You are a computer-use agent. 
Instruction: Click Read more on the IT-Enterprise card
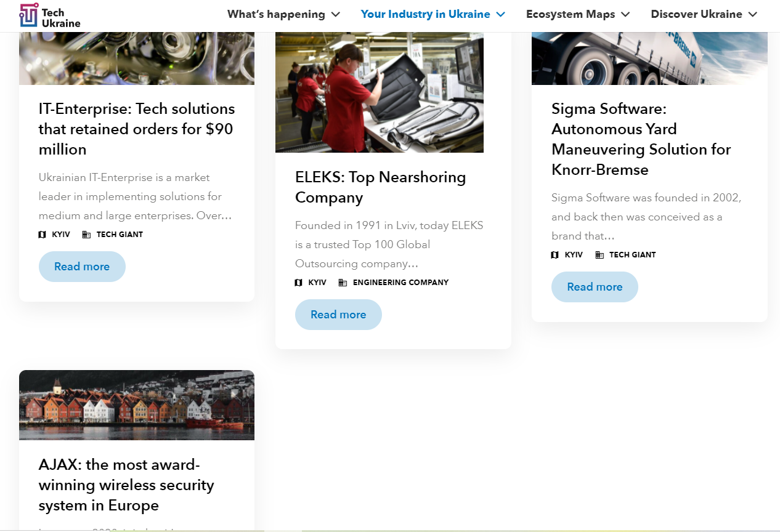[82, 267]
